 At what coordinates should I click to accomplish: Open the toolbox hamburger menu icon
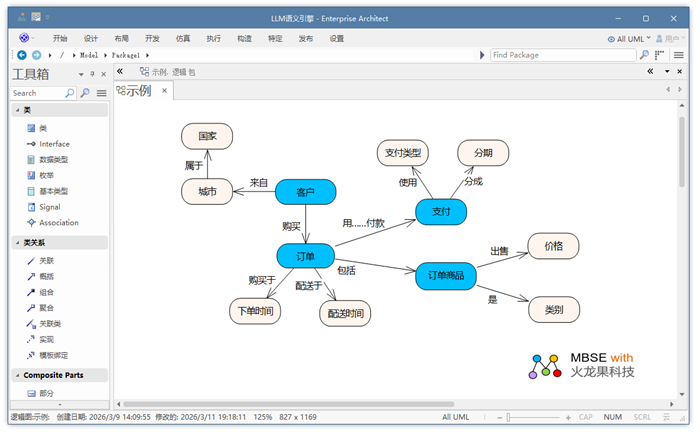[101, 93]
